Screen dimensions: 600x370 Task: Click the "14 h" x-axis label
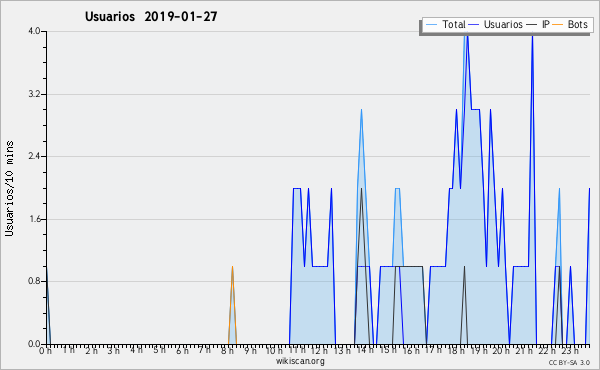point(365,350)
